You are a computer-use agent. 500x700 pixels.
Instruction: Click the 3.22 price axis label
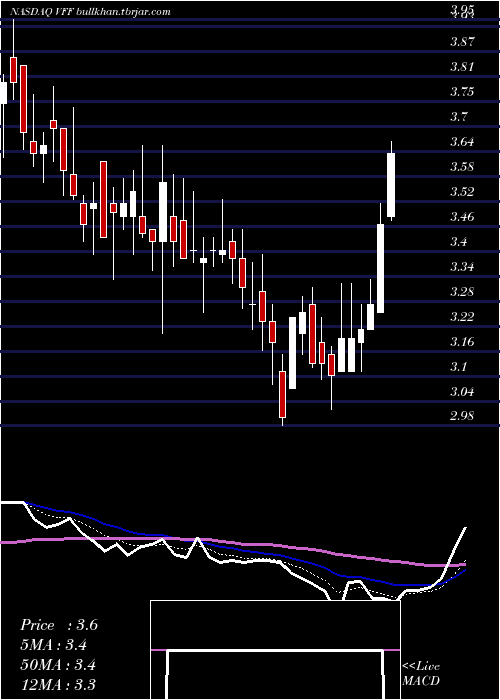pos(462,317)
